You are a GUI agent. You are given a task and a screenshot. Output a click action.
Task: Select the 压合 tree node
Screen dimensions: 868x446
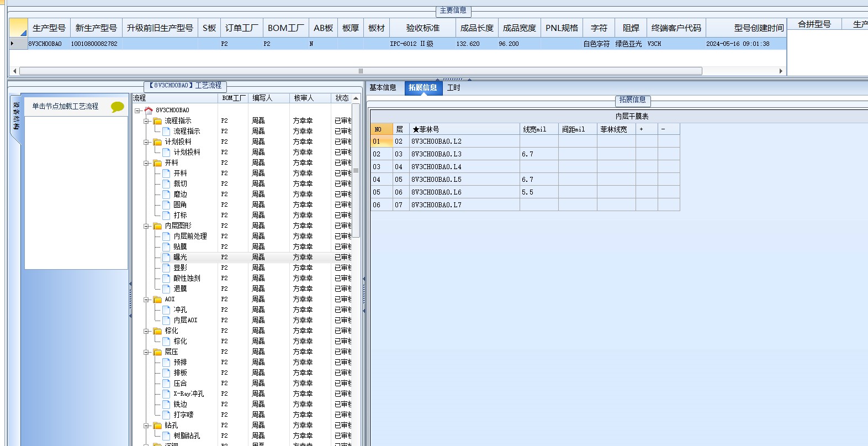point(180,383)
